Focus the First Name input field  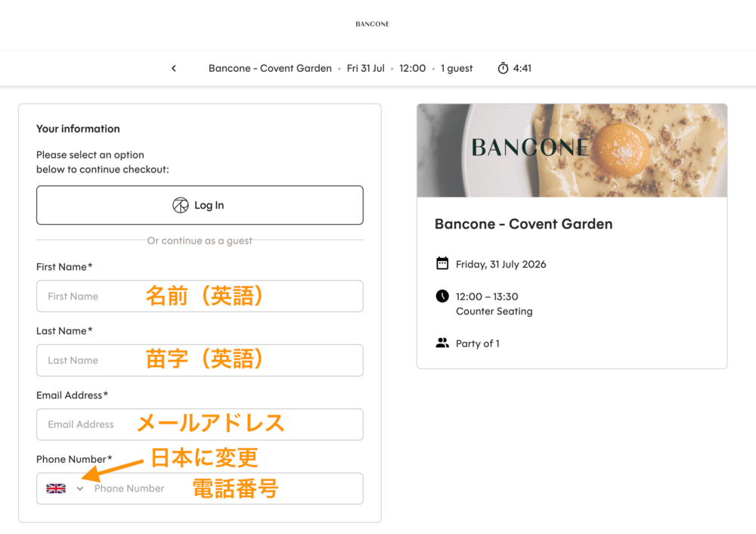[200, 296]
